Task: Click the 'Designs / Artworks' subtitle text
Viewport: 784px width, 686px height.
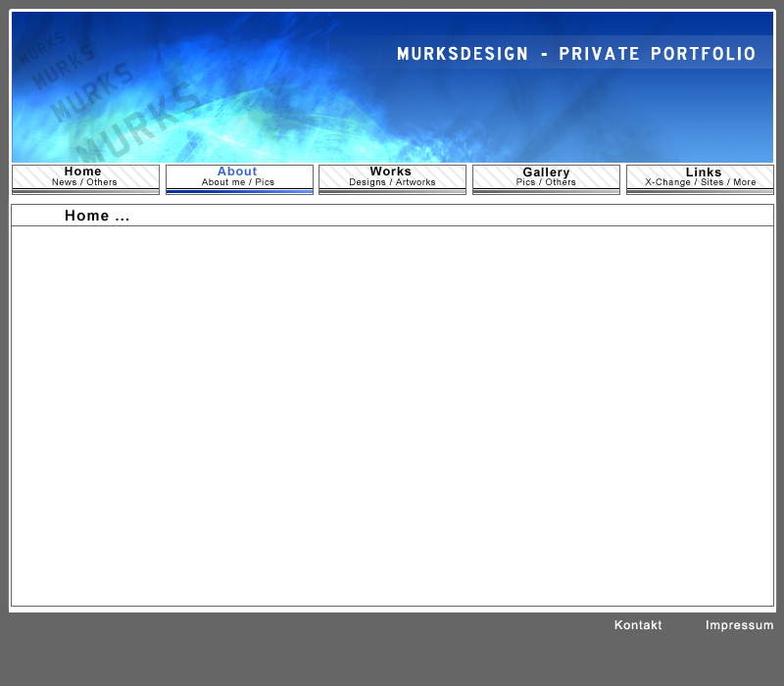Action: pos(392,182)
